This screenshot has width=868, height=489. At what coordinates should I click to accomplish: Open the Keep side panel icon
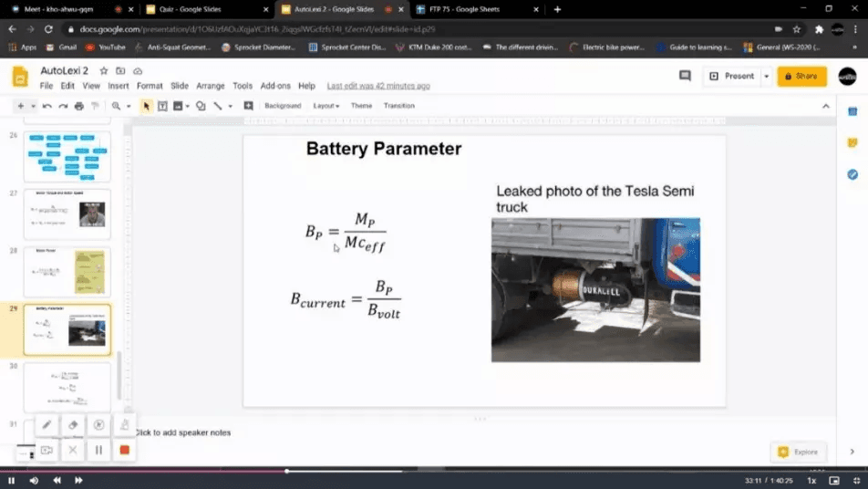click(852, 143)
